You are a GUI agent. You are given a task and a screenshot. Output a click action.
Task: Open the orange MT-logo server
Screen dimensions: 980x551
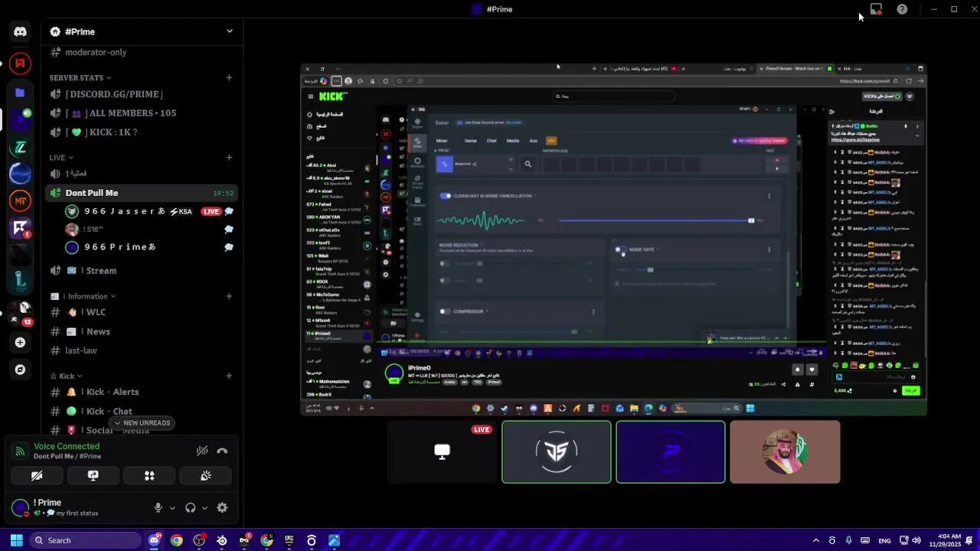(x=20, y=201)
